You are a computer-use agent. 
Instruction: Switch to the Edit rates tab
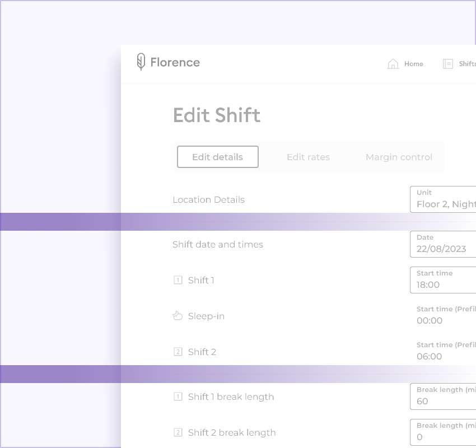(x=308, y=157)
